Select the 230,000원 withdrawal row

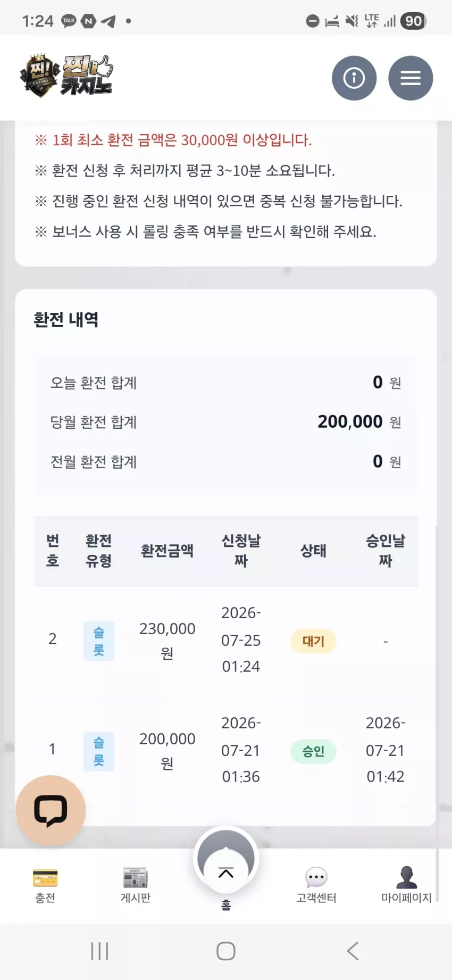226,641
